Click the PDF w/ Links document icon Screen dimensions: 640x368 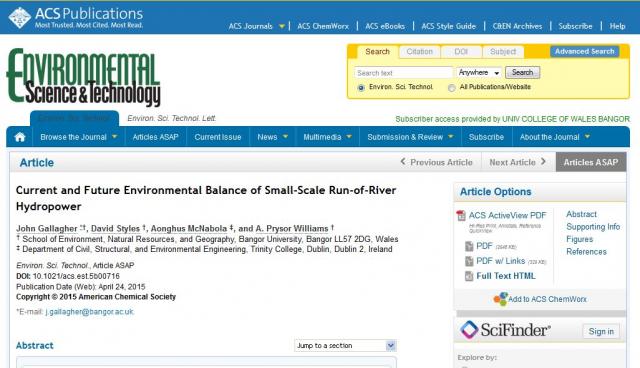coord(469,261)
